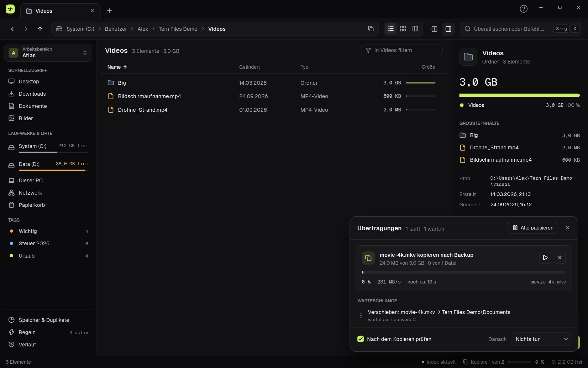Toggle the details side panel
The width and height of the screenshot is (588, 368).
tap(448, 29)
